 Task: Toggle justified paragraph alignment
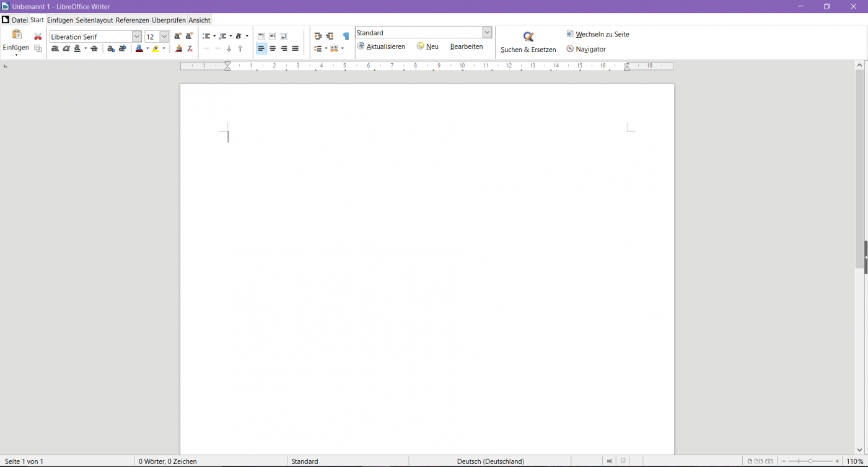(x=295, y=48)
